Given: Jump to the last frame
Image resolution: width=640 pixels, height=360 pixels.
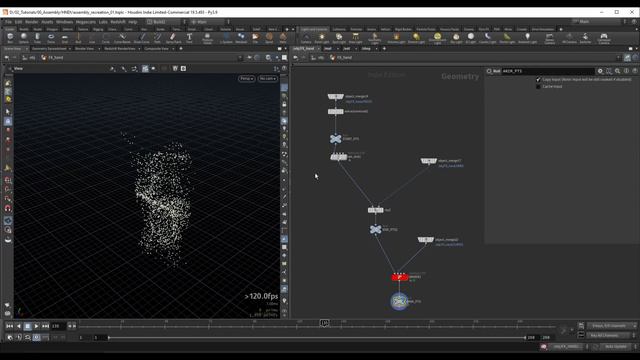Looking at the screenshot, I should point(45,326).
